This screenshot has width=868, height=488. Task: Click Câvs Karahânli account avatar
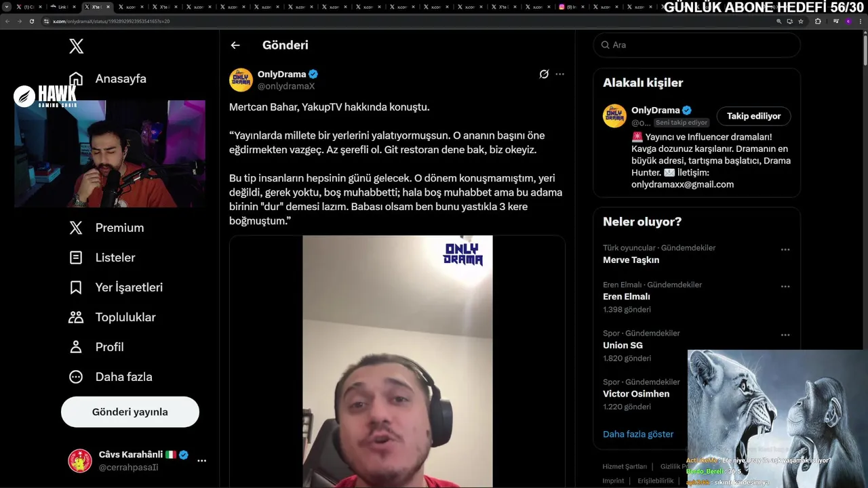tap(80, 461)
